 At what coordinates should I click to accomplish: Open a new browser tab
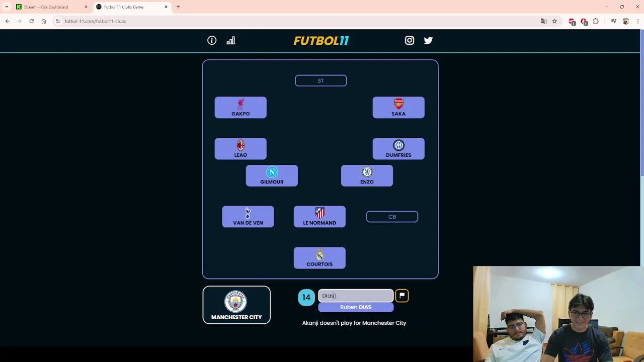[178, 7]
